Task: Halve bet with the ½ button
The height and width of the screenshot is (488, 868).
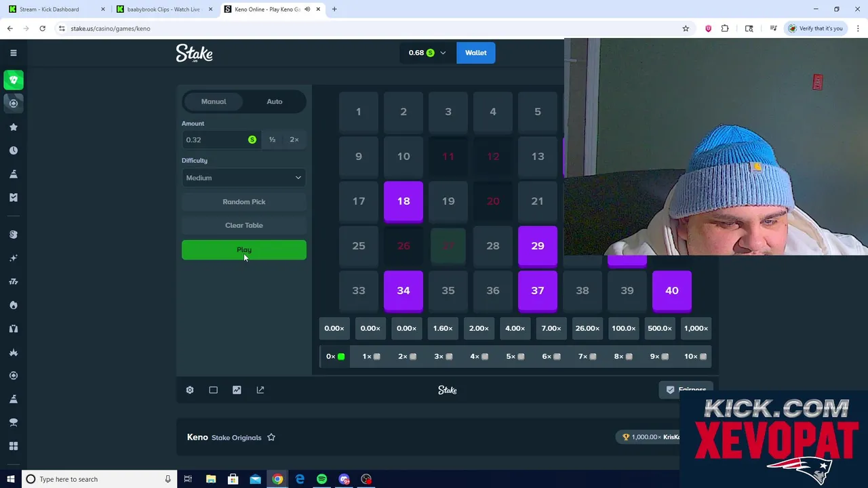Action: tap(272, 140)
